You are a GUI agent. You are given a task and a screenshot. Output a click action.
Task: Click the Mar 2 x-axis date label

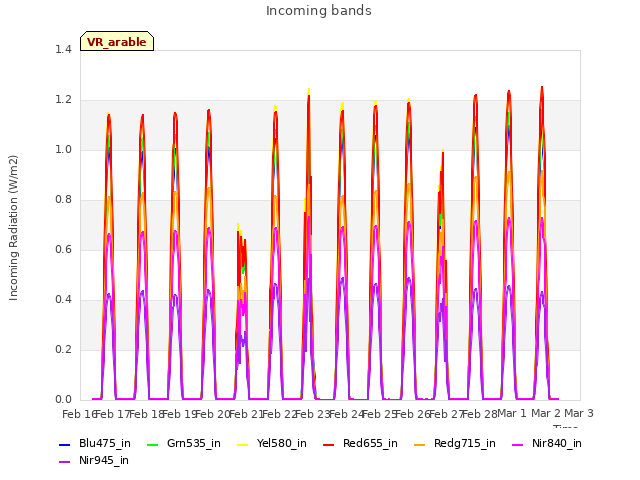pos(546,413)
